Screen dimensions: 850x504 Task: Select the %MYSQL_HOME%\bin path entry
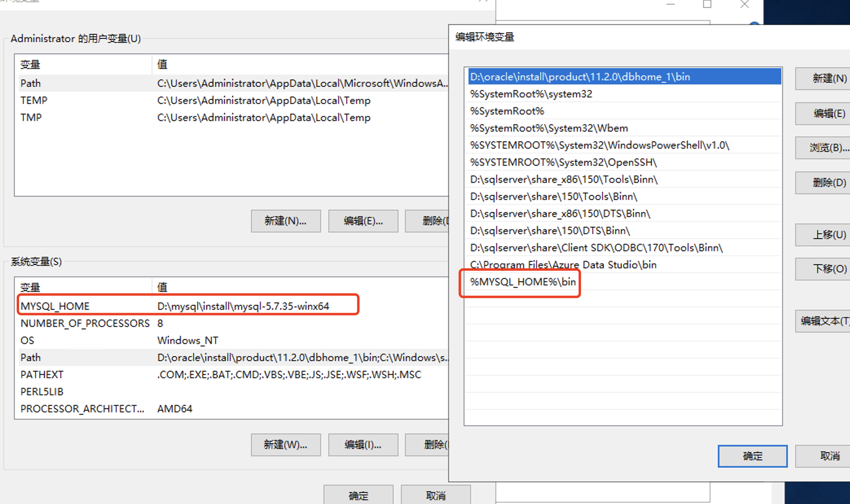522,282
